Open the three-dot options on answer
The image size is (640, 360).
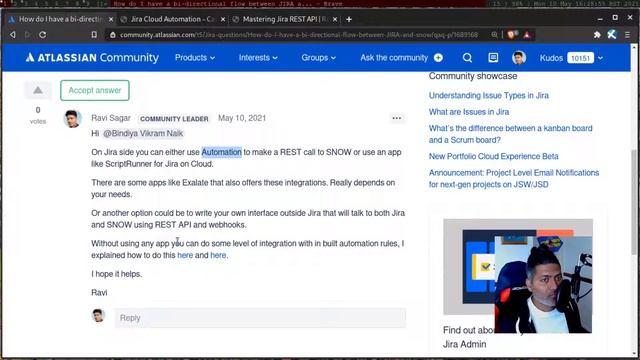coord(396,118)
